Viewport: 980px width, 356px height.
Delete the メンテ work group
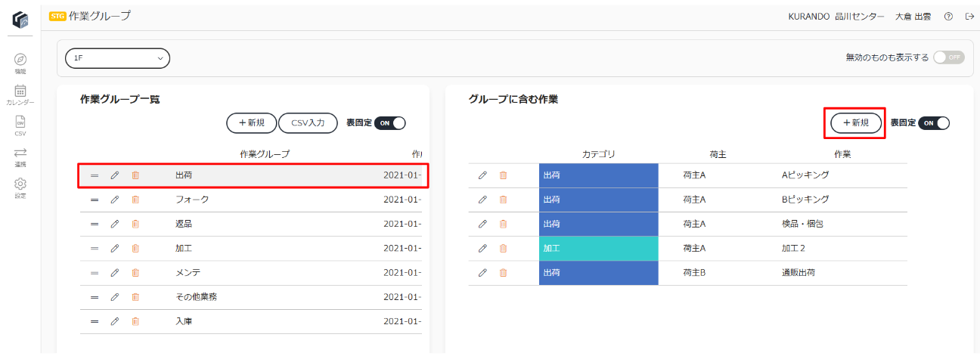(135, 272)
